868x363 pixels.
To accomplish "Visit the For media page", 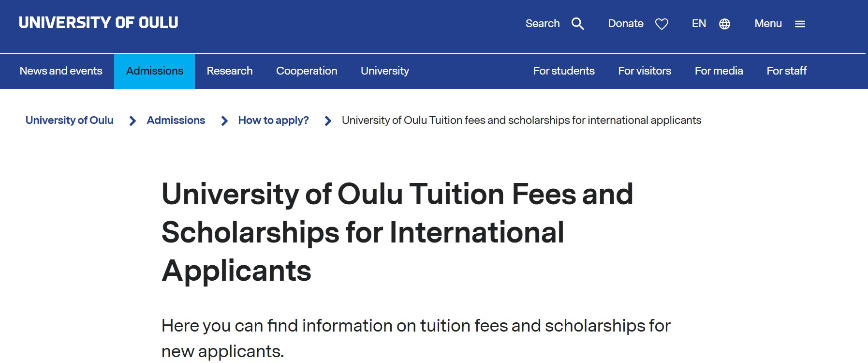I will pos(719,71).
